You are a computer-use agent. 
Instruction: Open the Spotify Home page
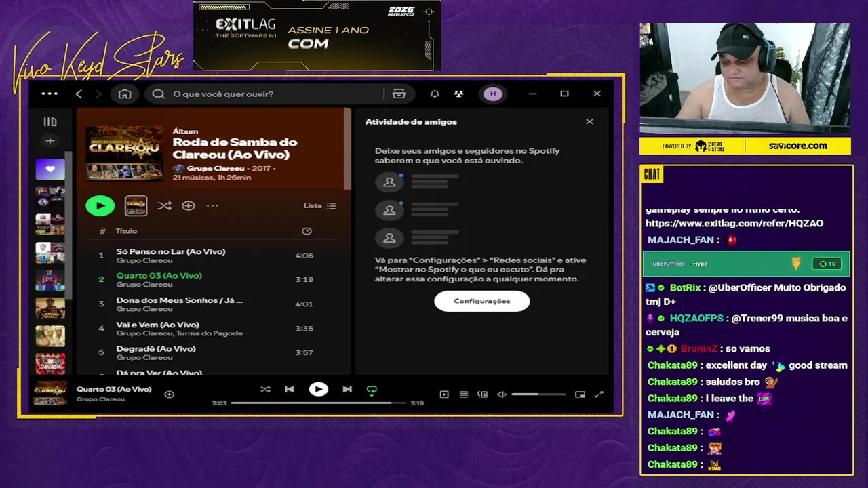point(125,94)
